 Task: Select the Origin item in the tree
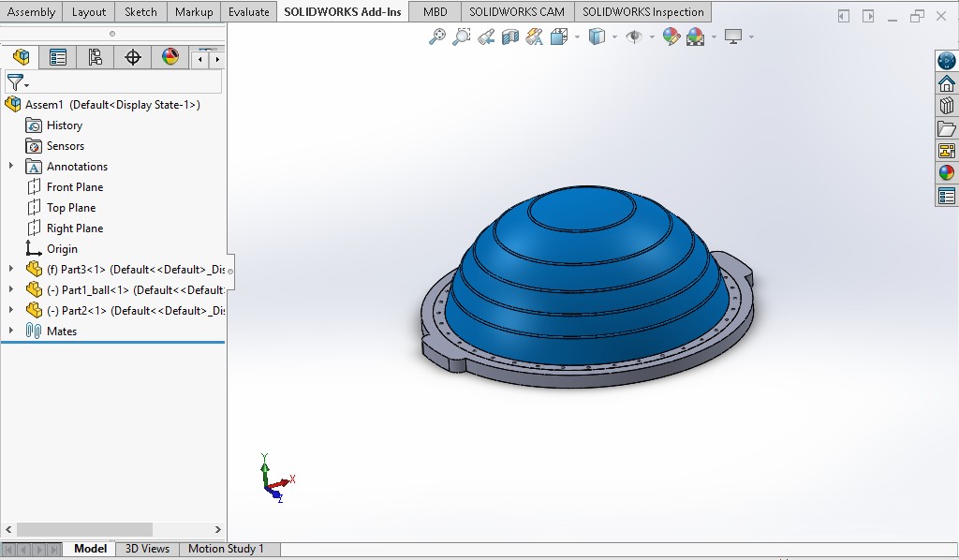coord(62,248)
